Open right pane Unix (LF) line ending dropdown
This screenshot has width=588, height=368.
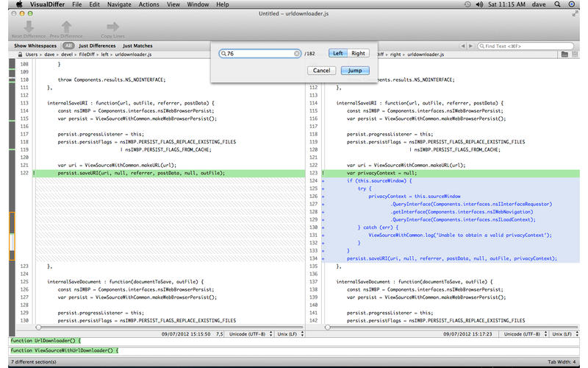point(563,333)
